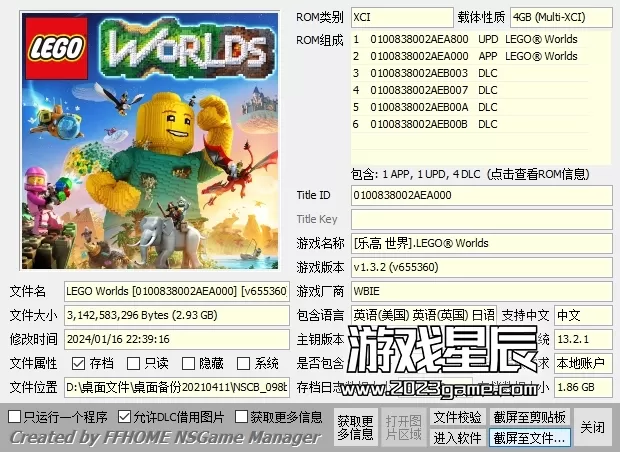This screenshot has height=452, width=620.
Task: Click the 进入软件 button
Action: (458, 437)
